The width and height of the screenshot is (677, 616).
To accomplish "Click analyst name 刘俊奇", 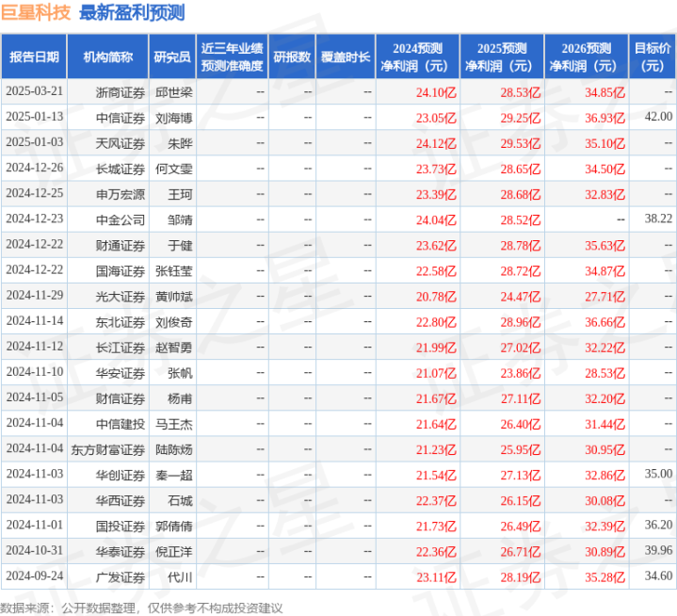I will (x=173, y=322).
